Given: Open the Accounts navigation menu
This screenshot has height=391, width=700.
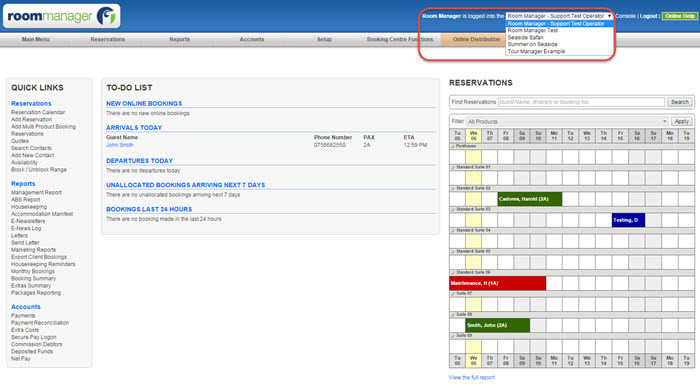Looking at the screenshot, I should [x=252, y=39].
